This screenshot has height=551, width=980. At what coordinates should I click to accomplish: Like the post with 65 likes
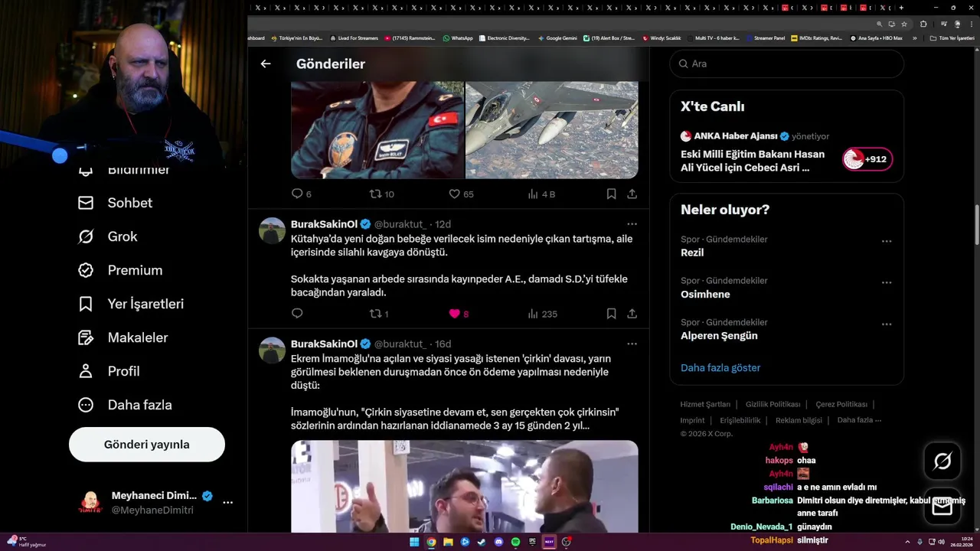coord(461,194)
